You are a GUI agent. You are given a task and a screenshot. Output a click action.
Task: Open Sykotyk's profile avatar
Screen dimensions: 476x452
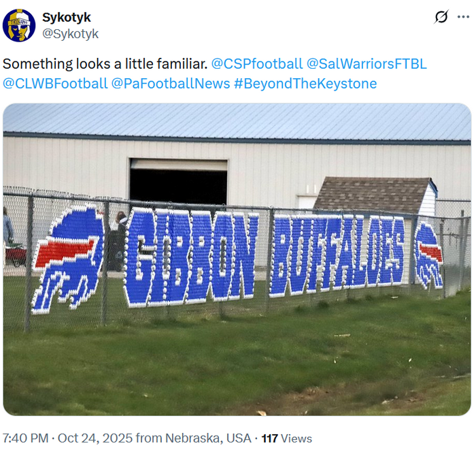pos(19,25)
